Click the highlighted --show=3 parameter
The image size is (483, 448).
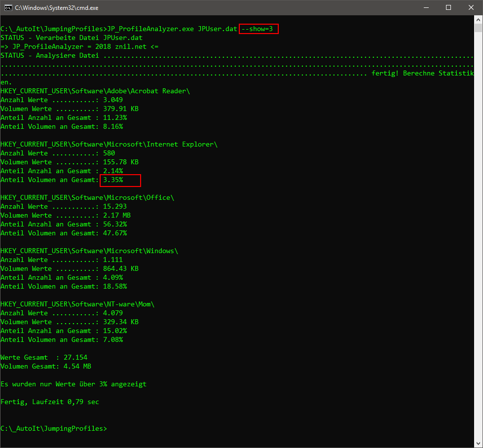click(259, 29)
